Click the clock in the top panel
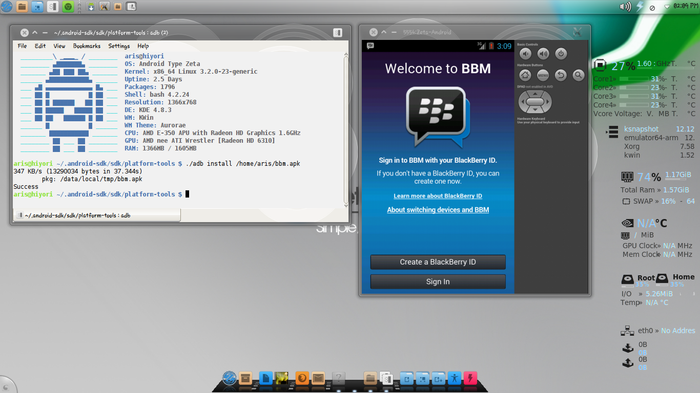The width and height of the screenshot is (700, 393). click(686, 6)
